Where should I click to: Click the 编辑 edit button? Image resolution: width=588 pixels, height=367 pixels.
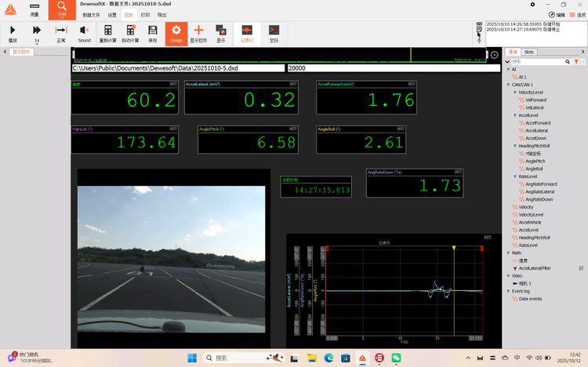point(557,15)
